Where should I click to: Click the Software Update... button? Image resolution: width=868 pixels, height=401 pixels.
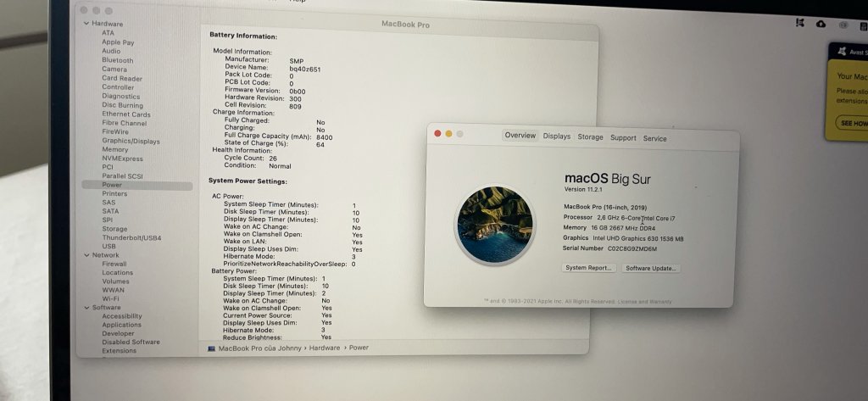click(x=650, y=268)
